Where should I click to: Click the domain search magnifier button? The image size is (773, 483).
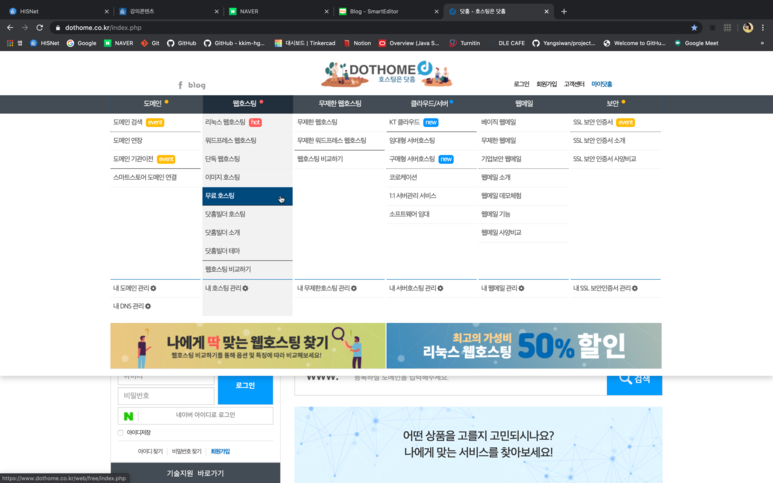click(x=634, y=379)
